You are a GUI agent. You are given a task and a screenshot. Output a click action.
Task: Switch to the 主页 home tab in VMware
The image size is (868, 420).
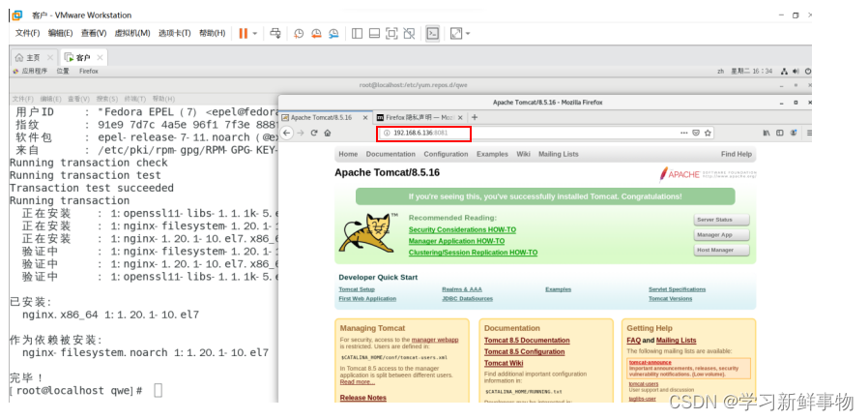(x=28, y=58)
